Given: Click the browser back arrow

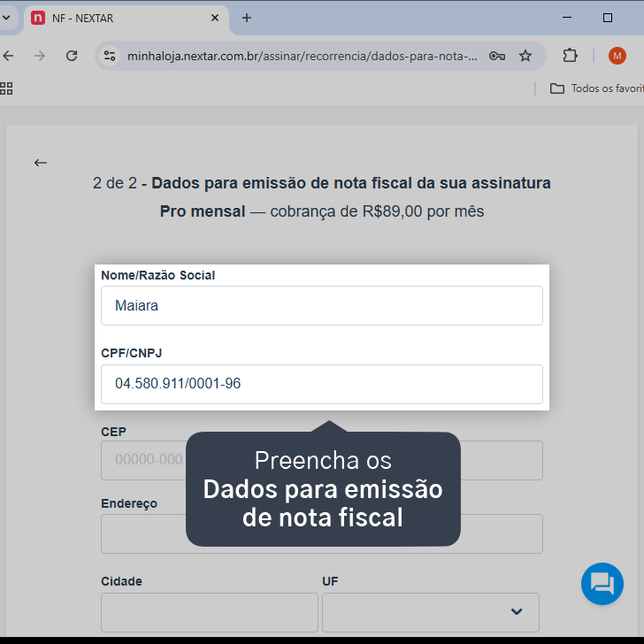Looking at the screenshot, I should 8,56.
